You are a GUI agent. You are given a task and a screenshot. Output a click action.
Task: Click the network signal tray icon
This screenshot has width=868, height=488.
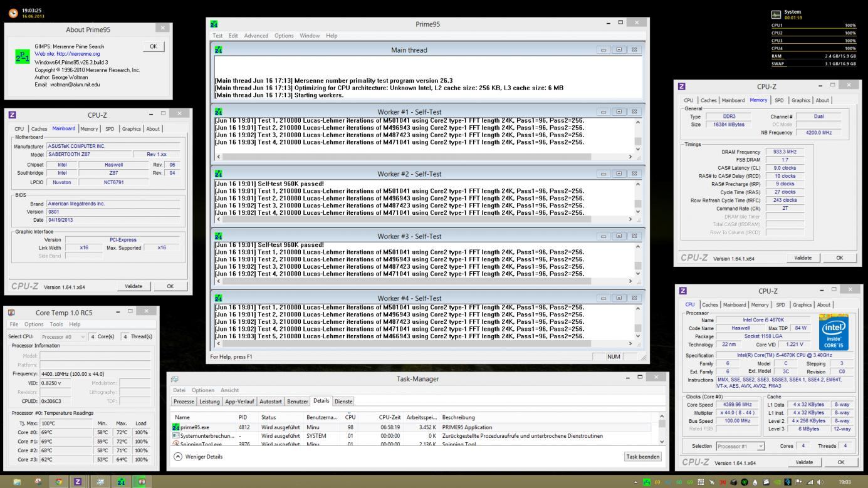coord(810,482)
